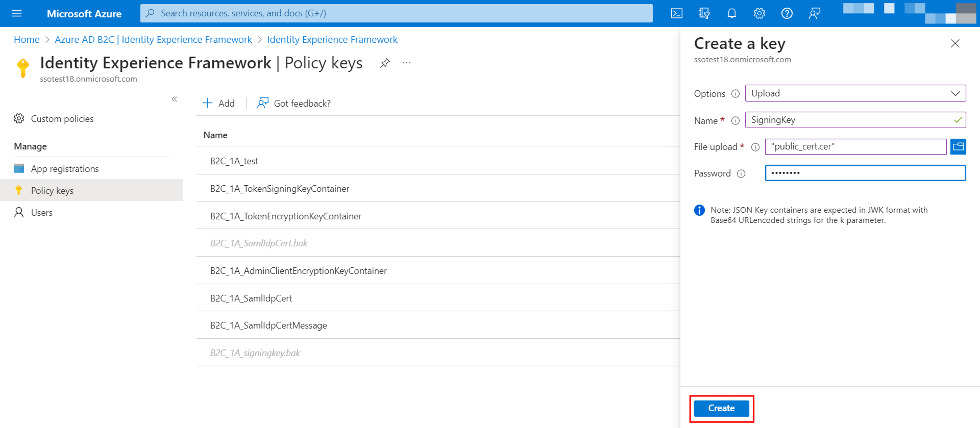Open Azure AD B2C breadcrumb link
Screen dimensions: 980x428
pyautogui.click(x=153, y=40)
